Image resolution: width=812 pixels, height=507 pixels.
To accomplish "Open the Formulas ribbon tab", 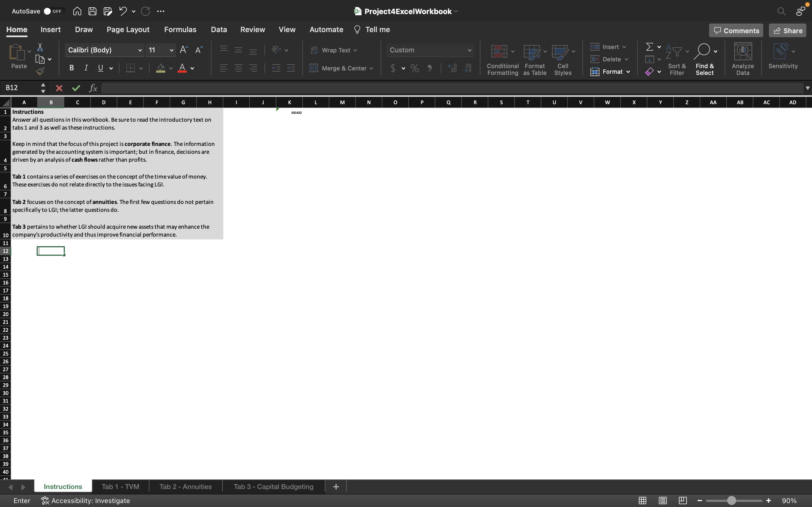I will (180, 30).
